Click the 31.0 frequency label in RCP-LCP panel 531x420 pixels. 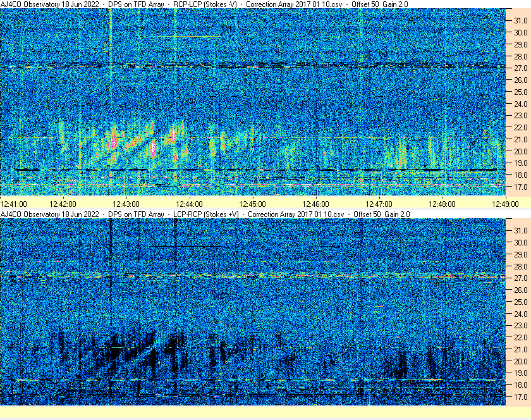521,21
